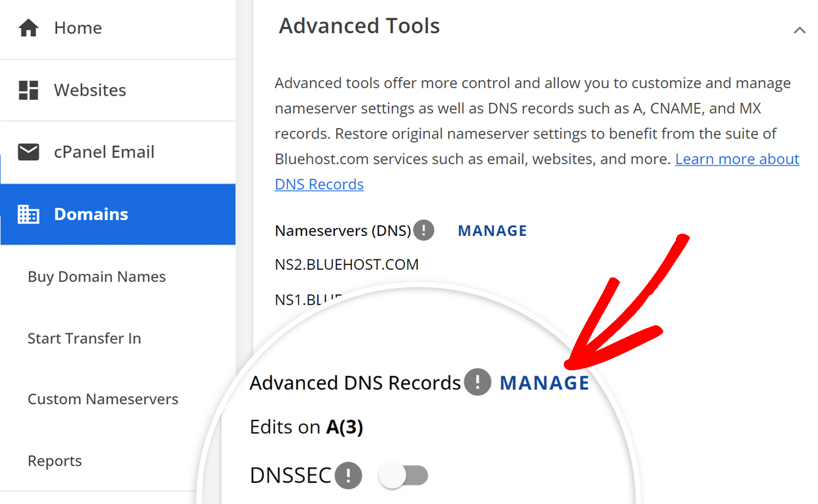The image size is (818, 504).
Task: Click the Domains building icon
Action: tap(28, 214)
